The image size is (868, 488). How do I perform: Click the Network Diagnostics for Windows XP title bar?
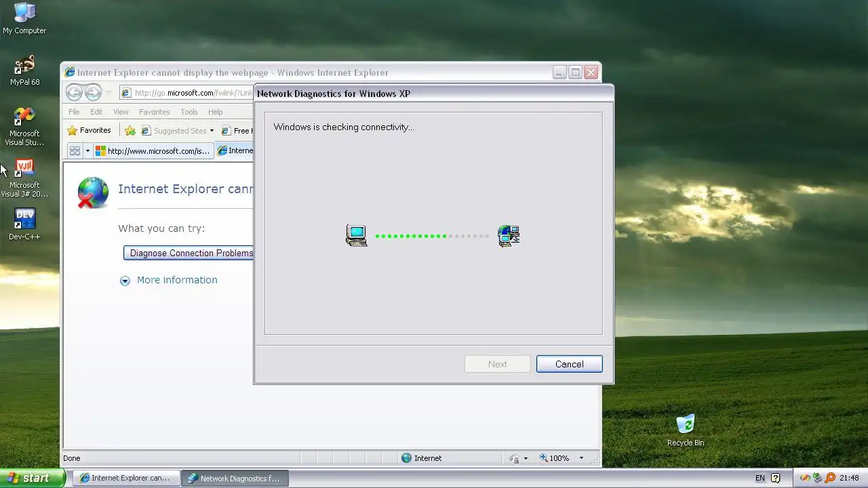(434, 94)
